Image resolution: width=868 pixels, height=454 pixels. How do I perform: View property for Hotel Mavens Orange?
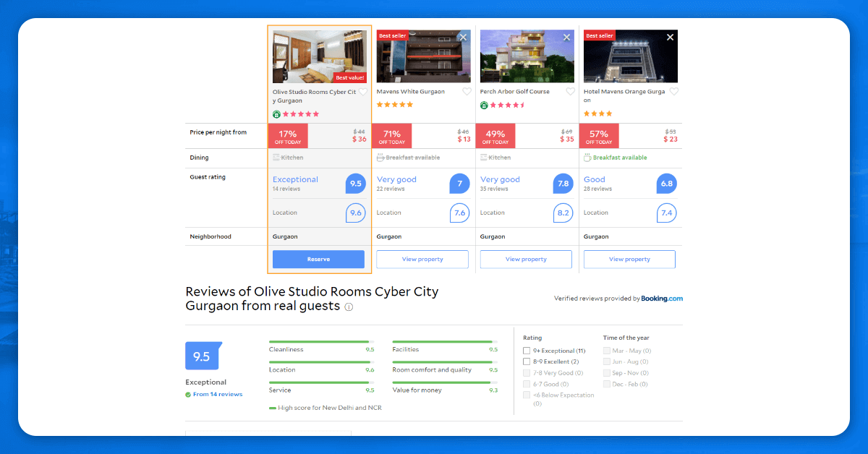coord(629,260)
